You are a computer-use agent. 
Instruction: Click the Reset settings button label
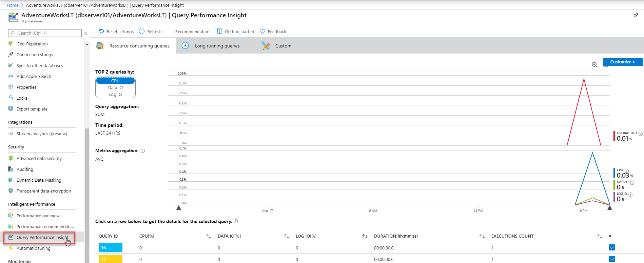(120, 32)
